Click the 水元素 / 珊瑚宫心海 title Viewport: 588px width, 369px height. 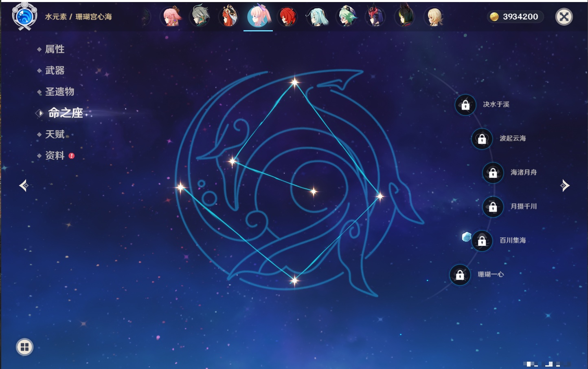click(78, 17)
